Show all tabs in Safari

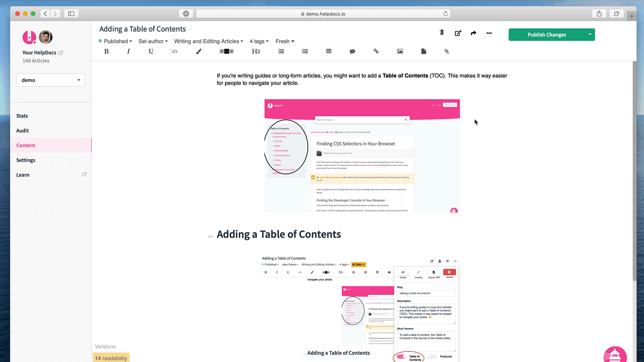(616, 14)
